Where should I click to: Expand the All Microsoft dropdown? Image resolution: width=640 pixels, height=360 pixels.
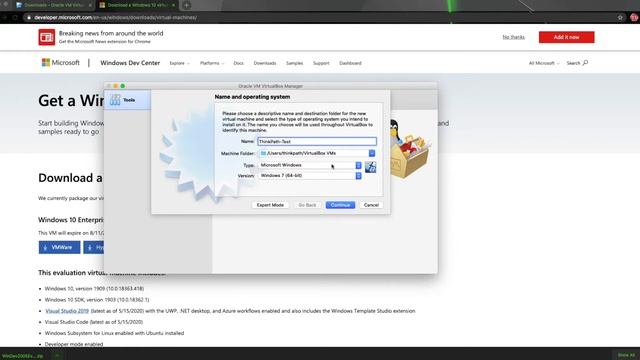(x=544, y=63)
